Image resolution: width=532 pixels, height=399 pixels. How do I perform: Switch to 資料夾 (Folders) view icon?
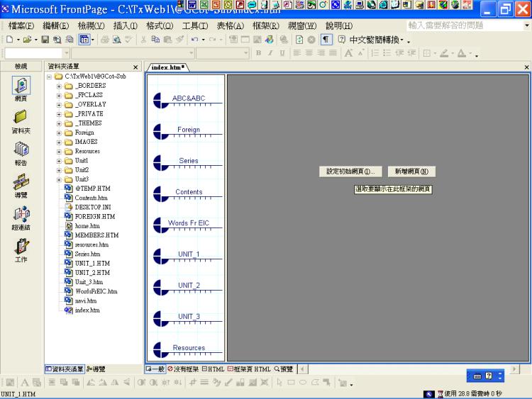tap(21, 119)
